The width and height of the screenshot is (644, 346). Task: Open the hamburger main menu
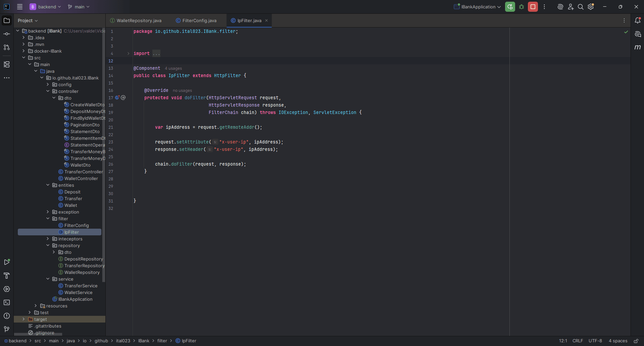[19, 7]
